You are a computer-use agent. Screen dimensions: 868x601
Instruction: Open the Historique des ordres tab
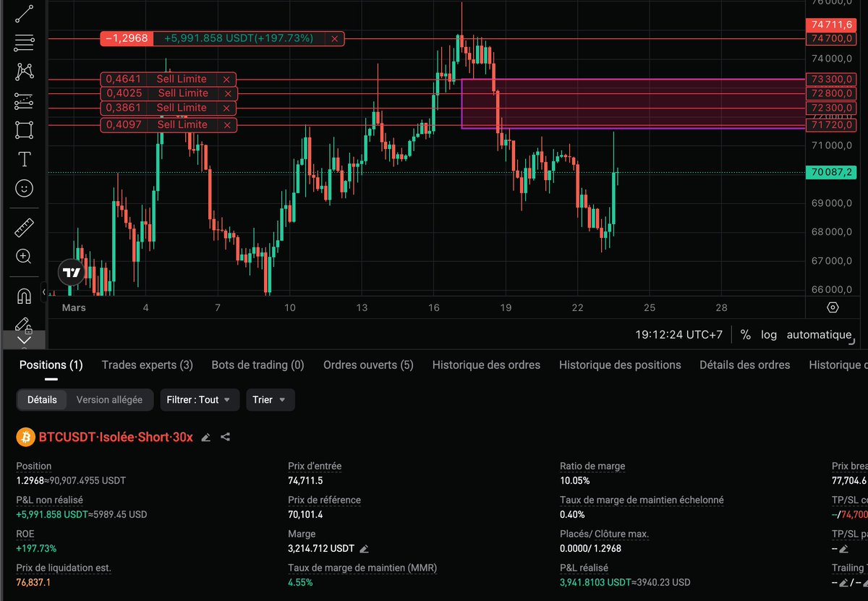[486, 365]
